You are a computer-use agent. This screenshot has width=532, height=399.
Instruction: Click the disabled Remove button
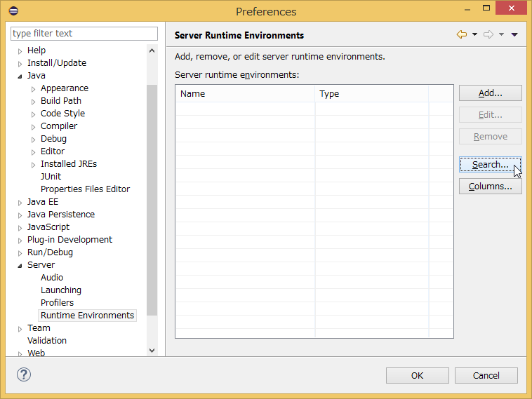click(x=491, y=137)
